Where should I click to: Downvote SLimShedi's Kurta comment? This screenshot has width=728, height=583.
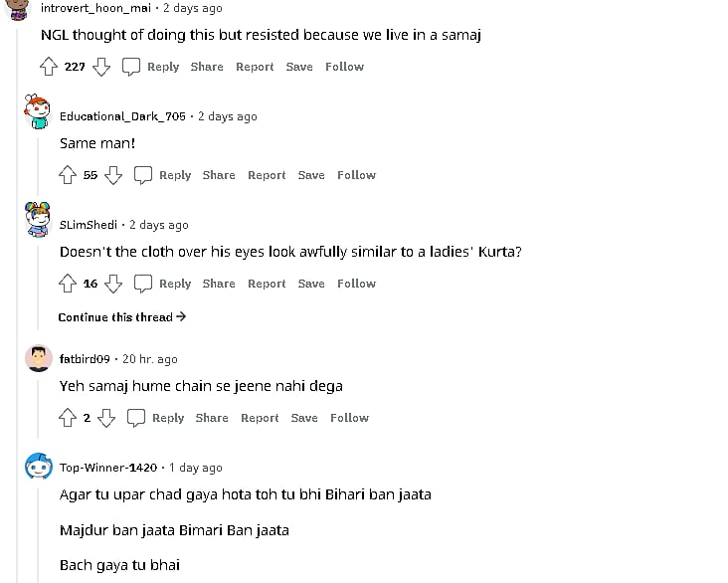point(113,284)
